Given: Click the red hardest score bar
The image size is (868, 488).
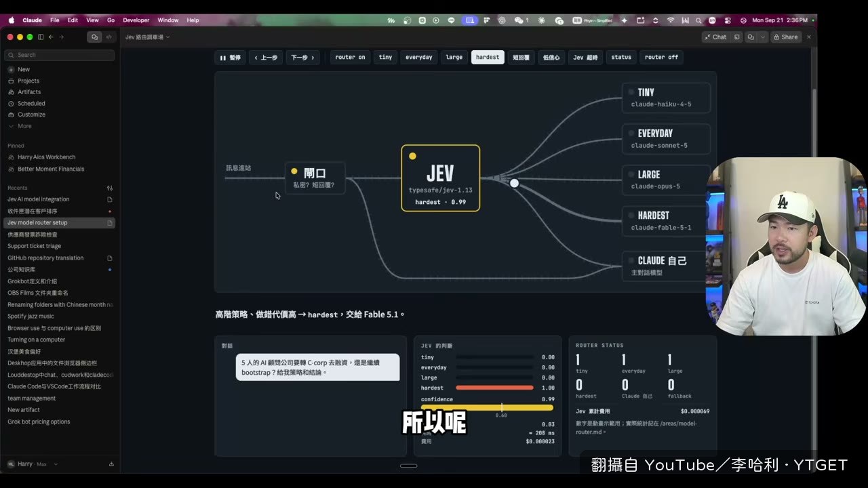Looking at the screenshot, I should (x=494, y=388).
